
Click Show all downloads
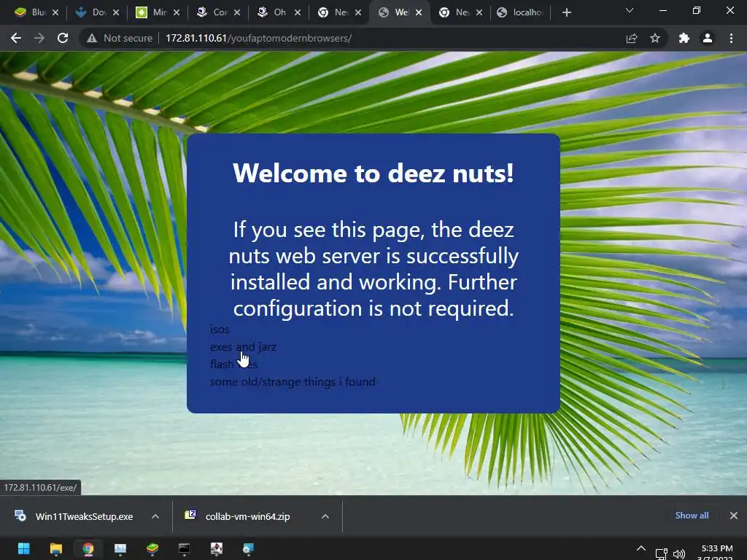pos(692,516)
